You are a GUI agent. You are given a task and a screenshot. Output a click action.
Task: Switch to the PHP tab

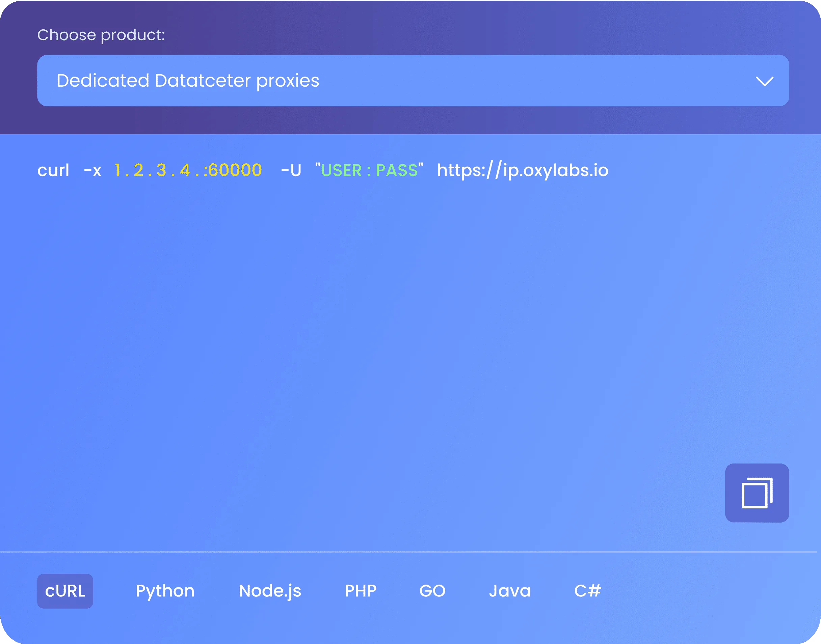coord(360,591)
